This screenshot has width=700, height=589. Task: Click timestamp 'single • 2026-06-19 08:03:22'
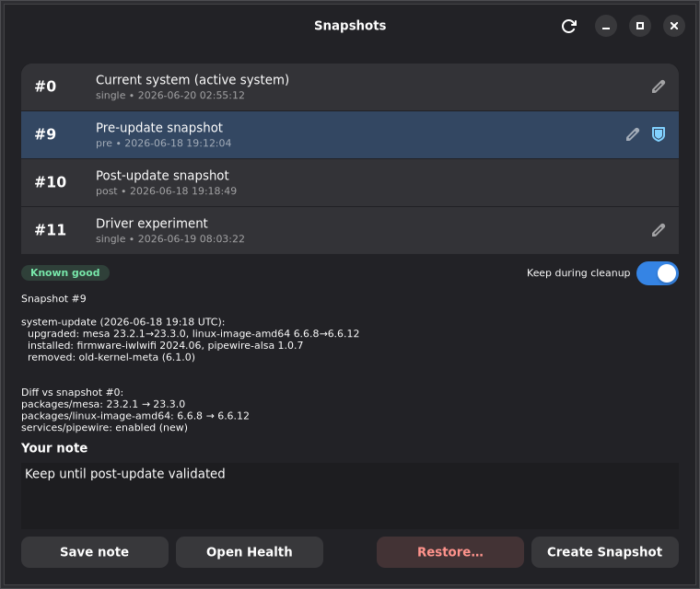click(x=170, y=238)
